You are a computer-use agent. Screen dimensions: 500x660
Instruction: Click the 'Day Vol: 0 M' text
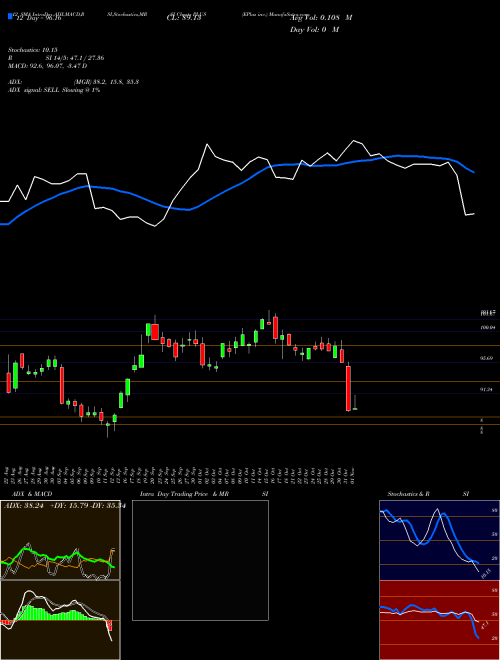click(x=314, y=29)
